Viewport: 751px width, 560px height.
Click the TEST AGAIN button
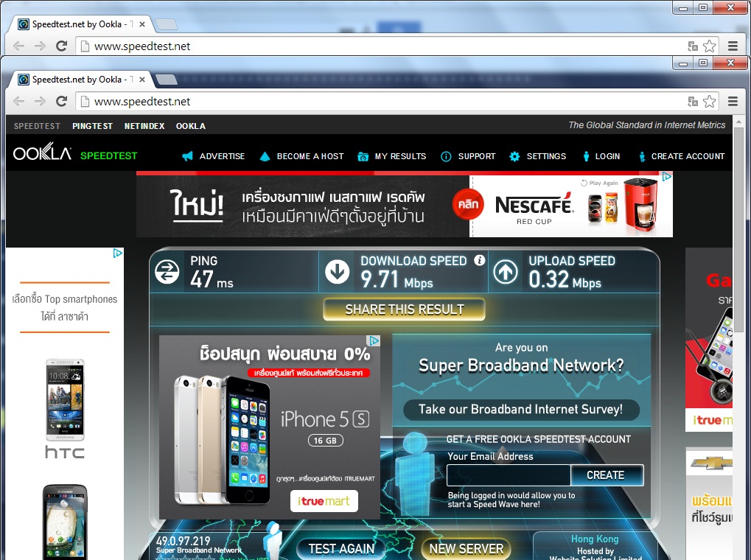341,549
